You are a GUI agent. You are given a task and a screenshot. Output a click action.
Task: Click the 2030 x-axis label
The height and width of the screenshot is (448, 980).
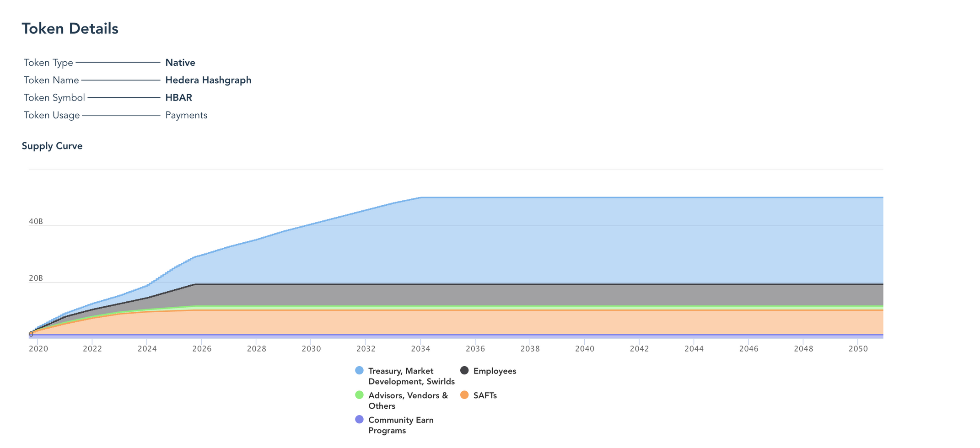click(x=311, y=349)
